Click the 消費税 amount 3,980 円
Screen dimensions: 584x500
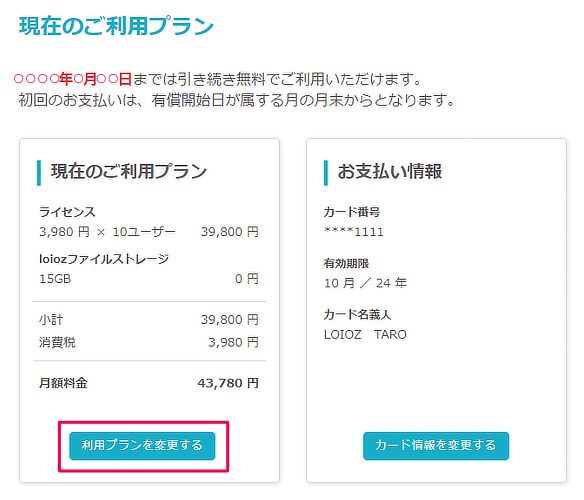point(233,342)
